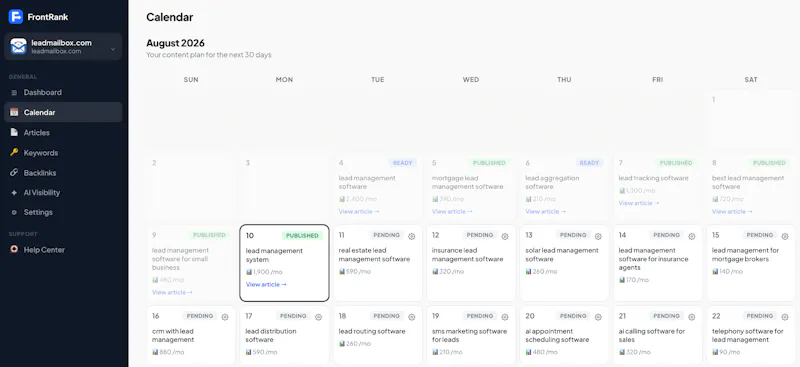Image resolution: width=800 pixels, height=367 pixels.
Task: Open gear settings for August 20 card
Action: (x=598, y=317)
